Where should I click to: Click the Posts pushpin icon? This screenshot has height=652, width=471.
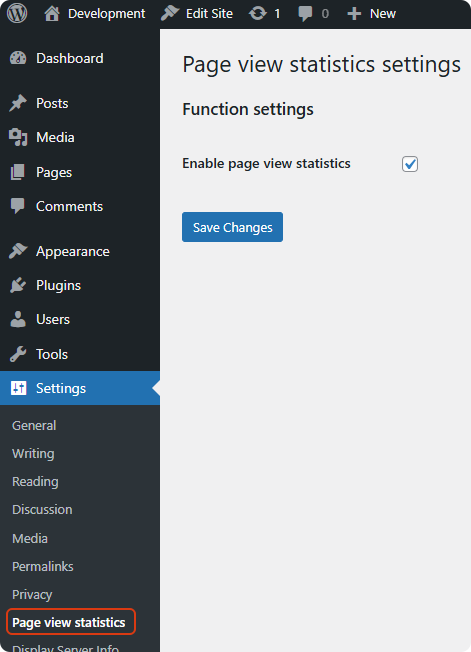point(18,103)
